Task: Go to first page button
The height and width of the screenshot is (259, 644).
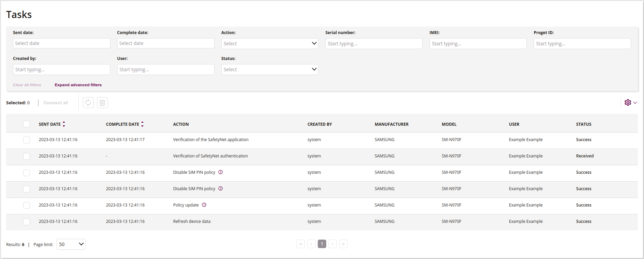Action: (300, 244)
